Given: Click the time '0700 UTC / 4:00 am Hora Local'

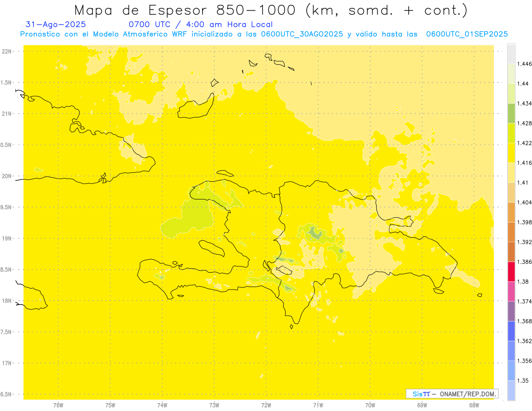Looking at the screenshot, I should tap(200, 24).
